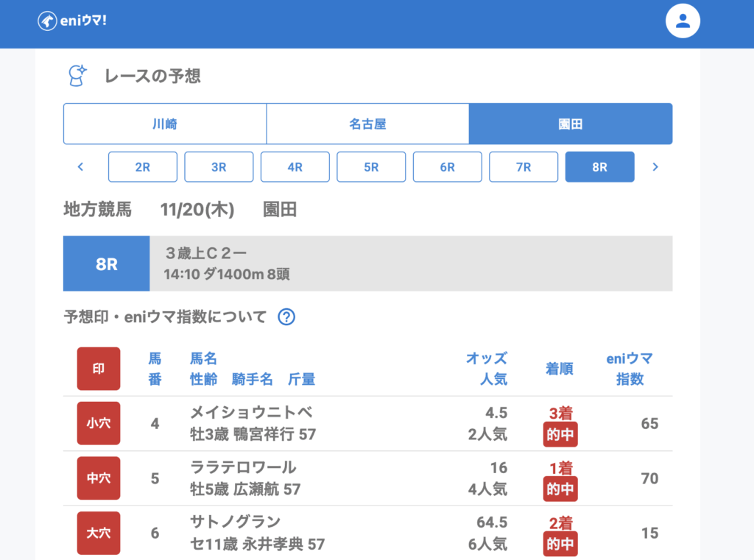Select the 園田 racecourse tab
The width and height of the screenshot is (754, 560).
point(570,124)
